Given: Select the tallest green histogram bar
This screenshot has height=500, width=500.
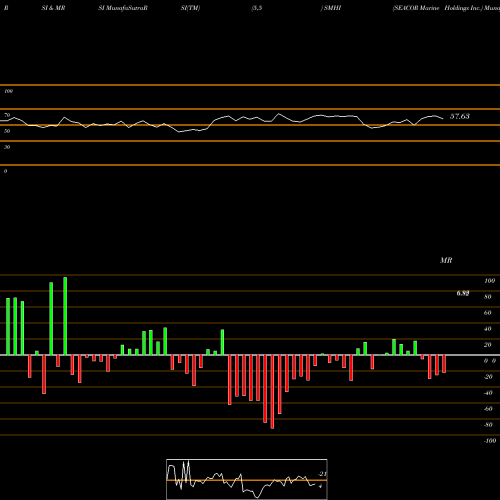Looking at the screenshot, I should (65, 316).
